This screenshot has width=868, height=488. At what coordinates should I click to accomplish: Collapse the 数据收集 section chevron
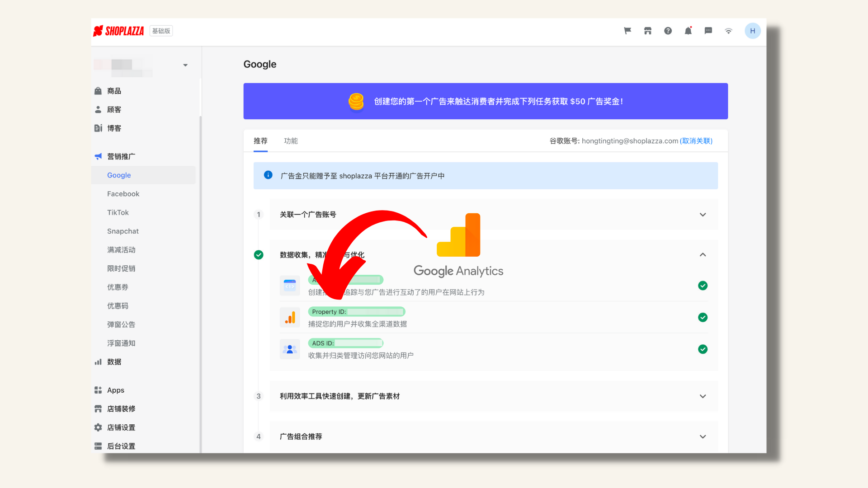click(703, 255)
